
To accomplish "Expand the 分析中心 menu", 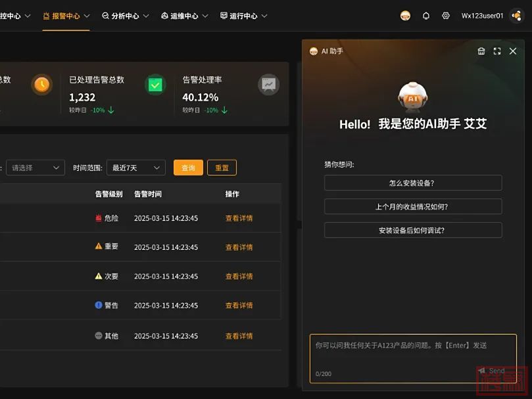I will tap(126, 16).
